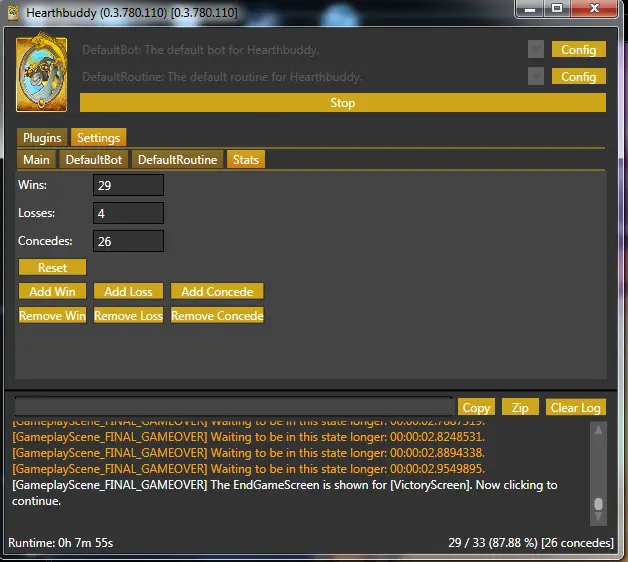The image size is (628, 562).
Task: Click the empty bar above the log
Action: [233, 407]
